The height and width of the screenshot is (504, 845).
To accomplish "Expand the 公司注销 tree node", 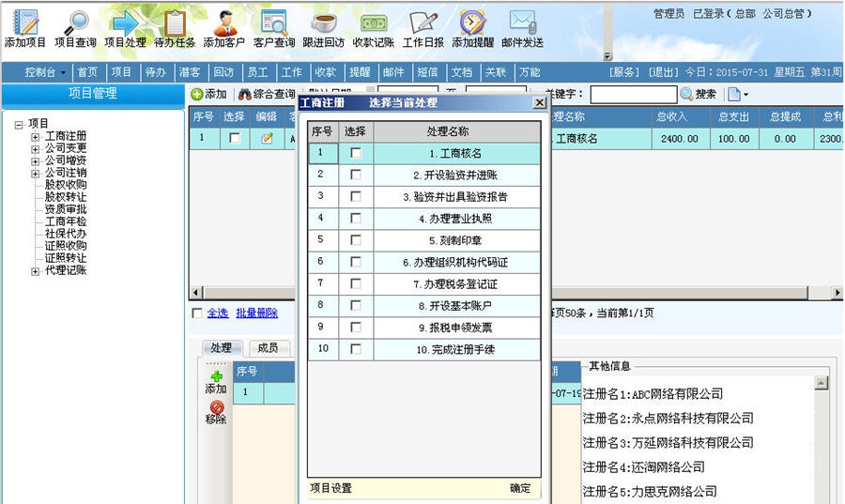I will [x=35, y=174].
